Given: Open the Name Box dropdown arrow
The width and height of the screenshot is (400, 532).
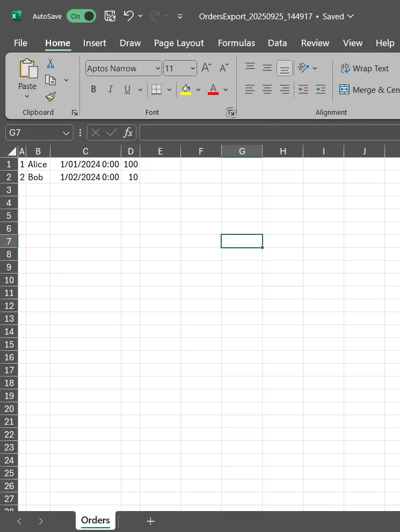Looking at the screenshot, I should point(66,132).
